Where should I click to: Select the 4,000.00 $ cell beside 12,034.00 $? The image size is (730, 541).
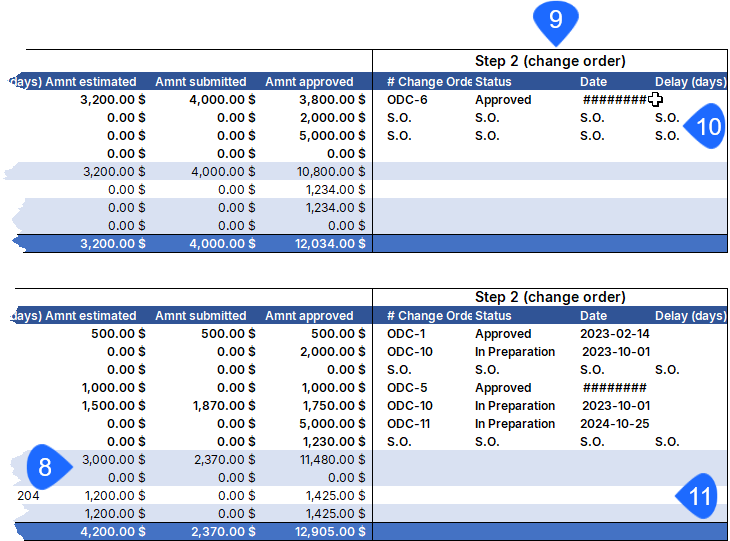[x=222, y=243]
